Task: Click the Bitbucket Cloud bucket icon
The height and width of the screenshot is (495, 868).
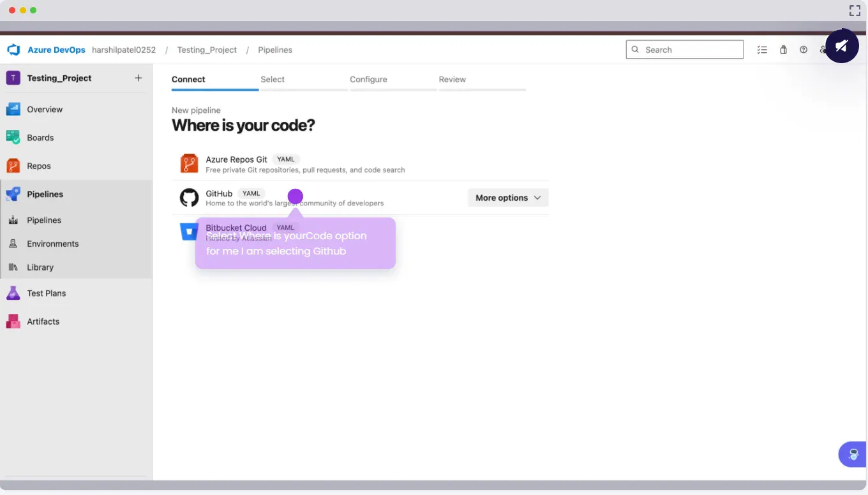Action: [x=188, y=232]
